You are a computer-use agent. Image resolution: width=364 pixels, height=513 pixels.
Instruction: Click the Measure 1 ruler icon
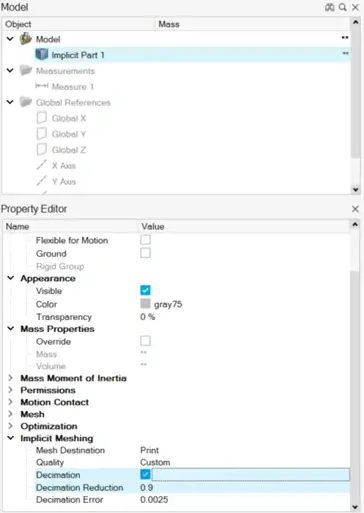pyautogui.click(x=42, y=86)
